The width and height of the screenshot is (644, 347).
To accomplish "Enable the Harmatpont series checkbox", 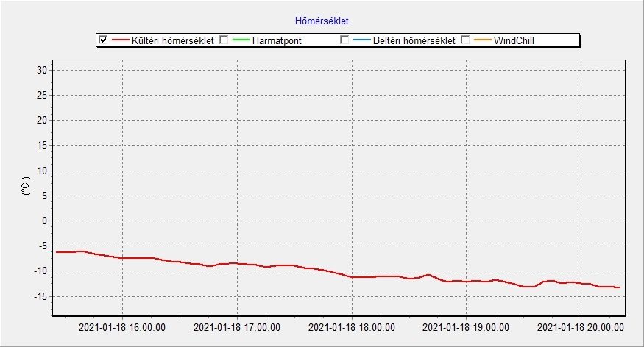I will 224,40.
